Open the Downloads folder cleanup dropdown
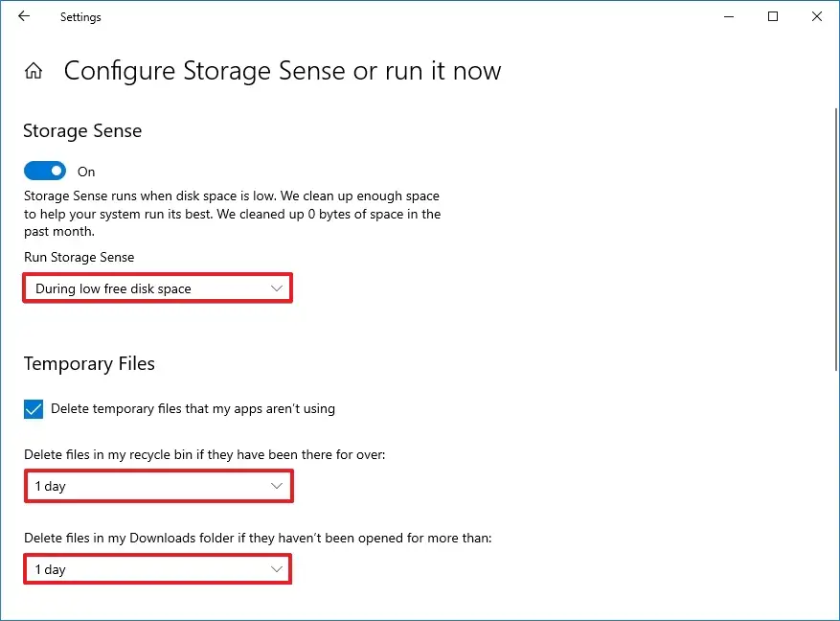Image resolution: width=840 pixels, height=621 pixels. point(158,569)
